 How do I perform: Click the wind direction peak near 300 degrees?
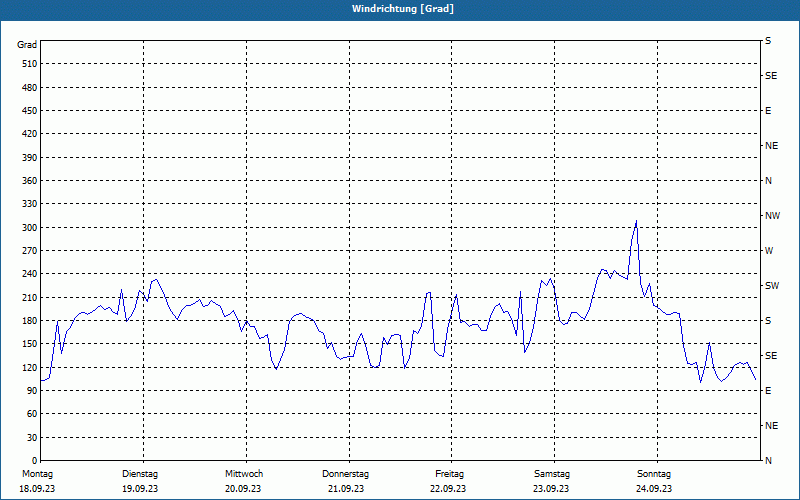point(636,221)
